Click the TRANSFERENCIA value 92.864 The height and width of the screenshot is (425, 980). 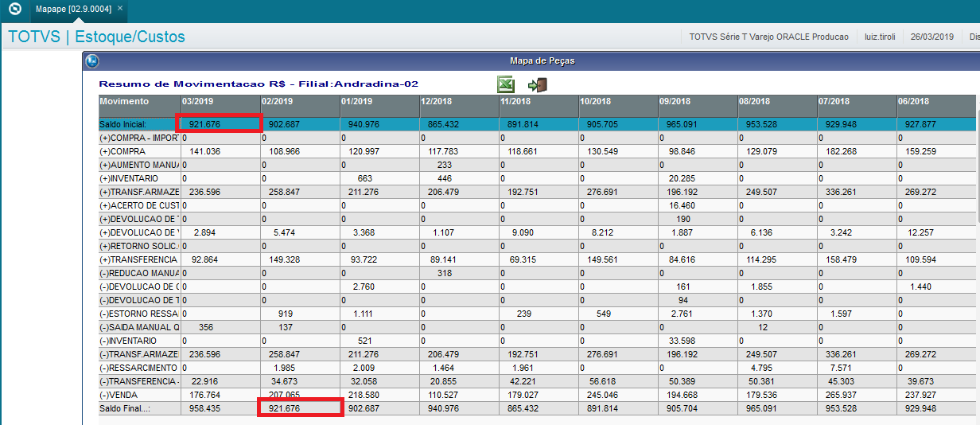[x=206, y=259]
